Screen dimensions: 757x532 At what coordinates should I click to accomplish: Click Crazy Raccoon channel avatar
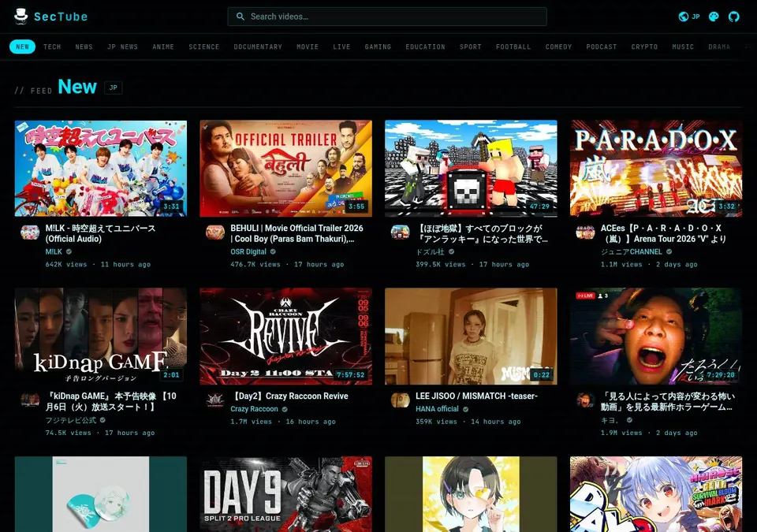click(214, 400)
